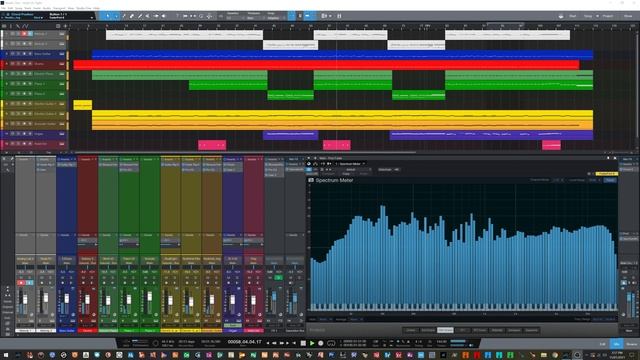Select the Bass Guitar channel label in mixer
The width and height of the screenshot is (640, 360).
pyautogui.click(x=67, y=331)
